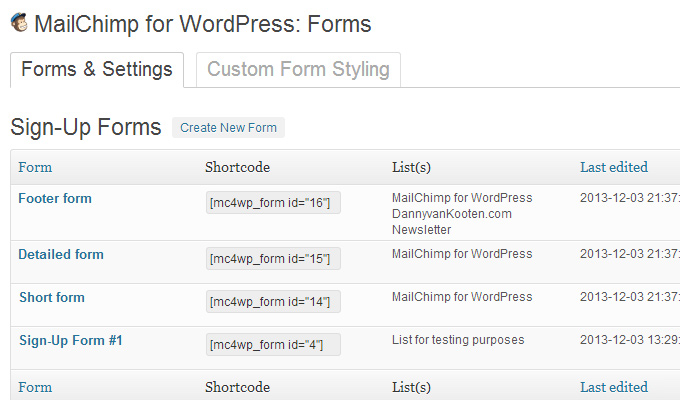The width and height of the screenshot is (680, 400).
Task: Click the top List(s) column header
Action: pos(411,167)
